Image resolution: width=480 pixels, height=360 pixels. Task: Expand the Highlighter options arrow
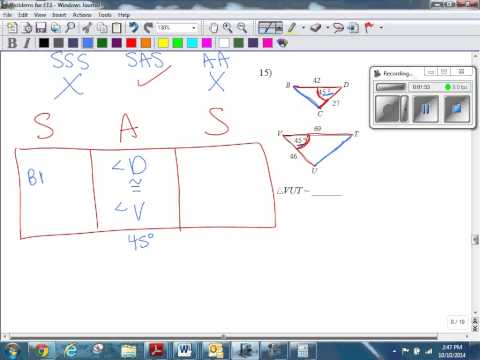tap(303, 28)
